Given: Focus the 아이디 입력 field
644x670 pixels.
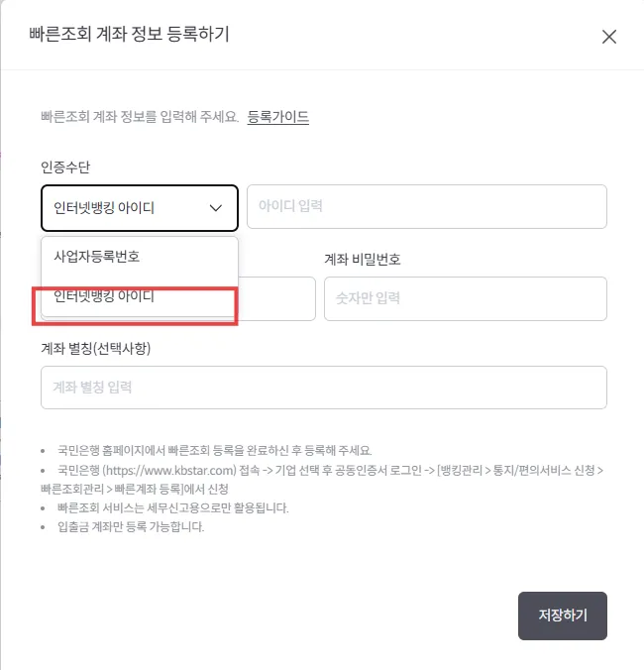Looking at the screenshot, I should click(427, 206).
